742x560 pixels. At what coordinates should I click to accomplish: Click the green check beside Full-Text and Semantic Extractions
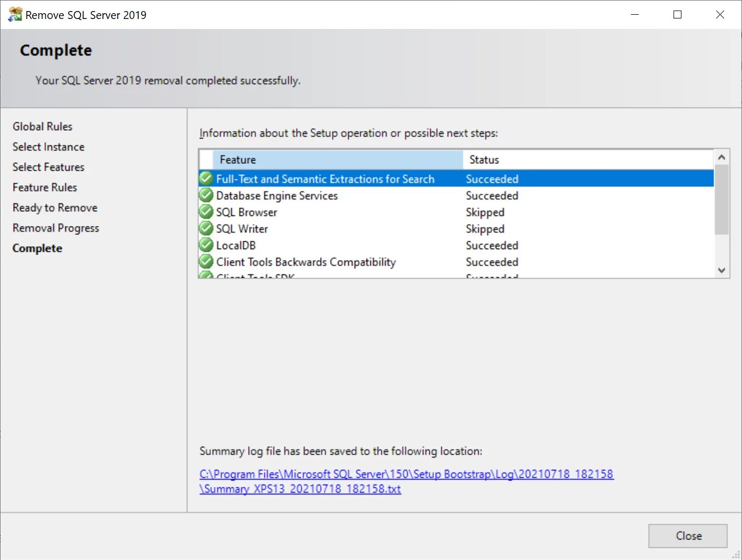[x=206, y=179]
